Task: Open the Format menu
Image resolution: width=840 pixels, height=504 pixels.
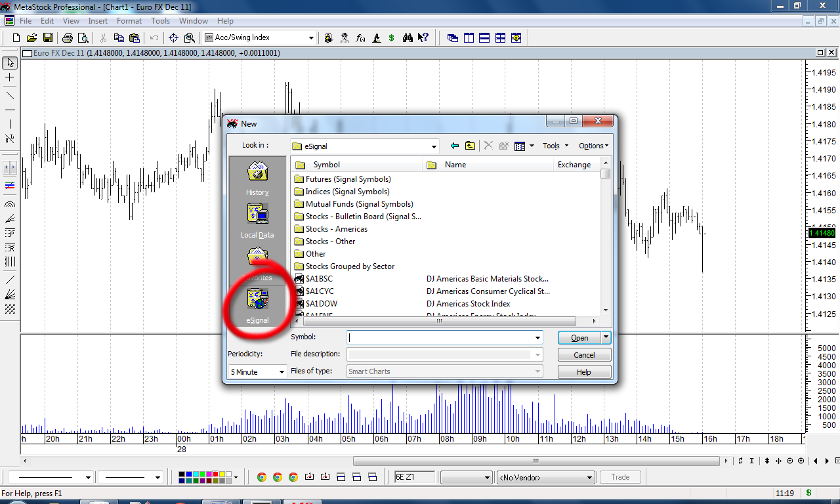Action: click(129, 21)
